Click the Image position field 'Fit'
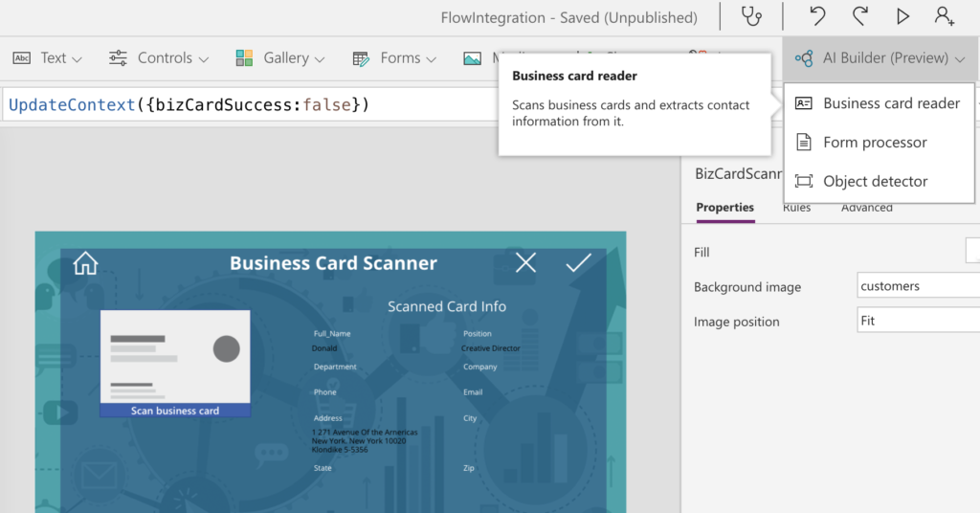 tap(918, 321)
